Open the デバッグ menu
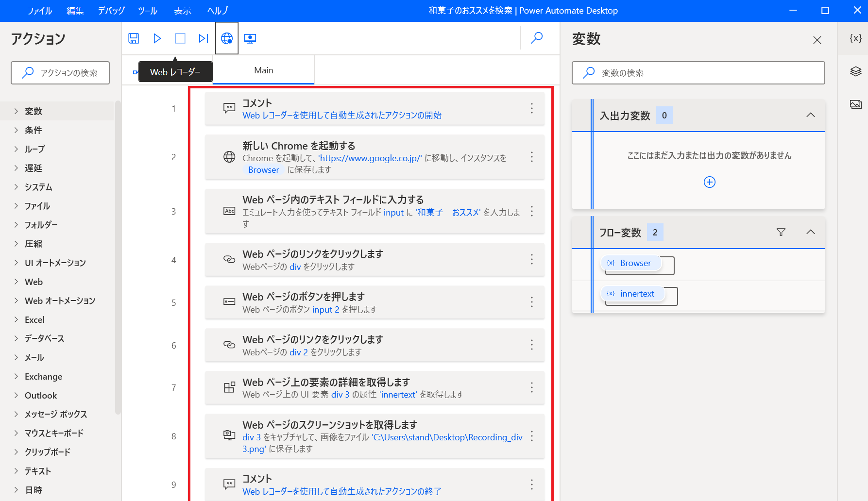The image size is (868, 501). 111,11
